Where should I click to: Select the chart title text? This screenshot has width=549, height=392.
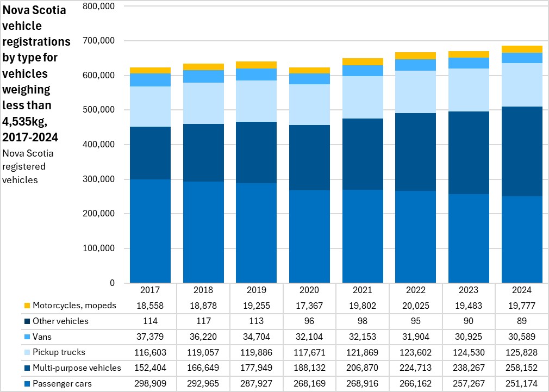coord(36,73)
